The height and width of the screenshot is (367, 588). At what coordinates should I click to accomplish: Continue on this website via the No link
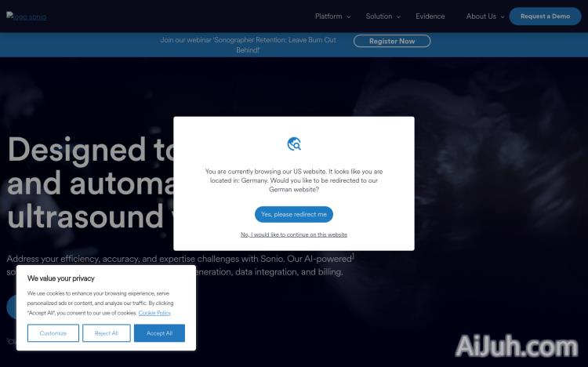pyautogui.click(x=294, y=234)
